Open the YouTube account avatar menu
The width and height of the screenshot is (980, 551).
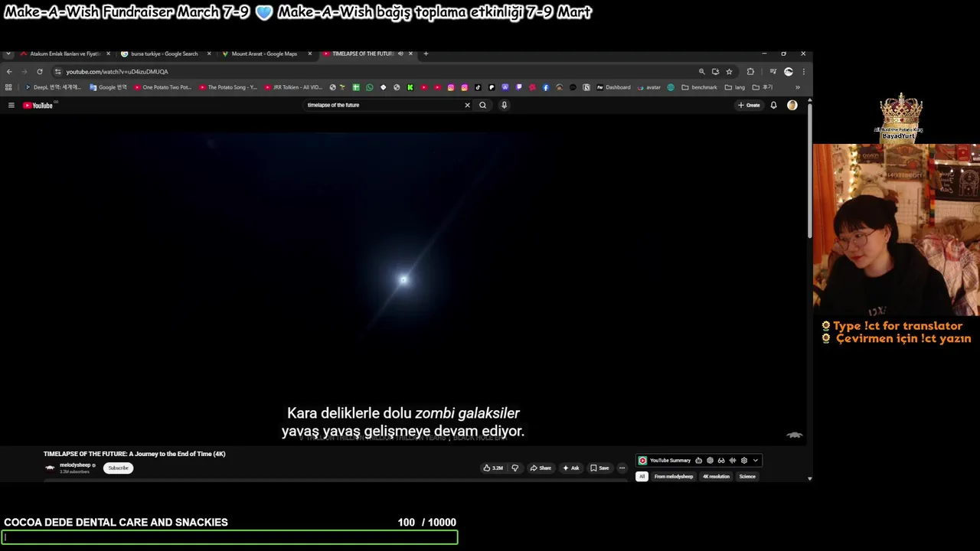point(792,105)
